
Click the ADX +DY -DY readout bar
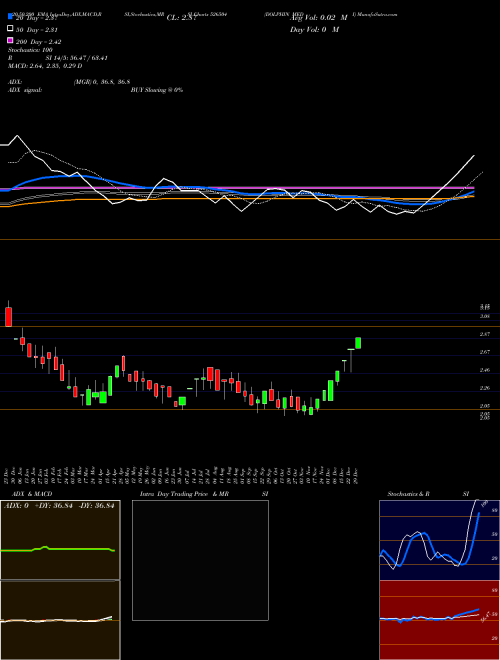(59, 506)
